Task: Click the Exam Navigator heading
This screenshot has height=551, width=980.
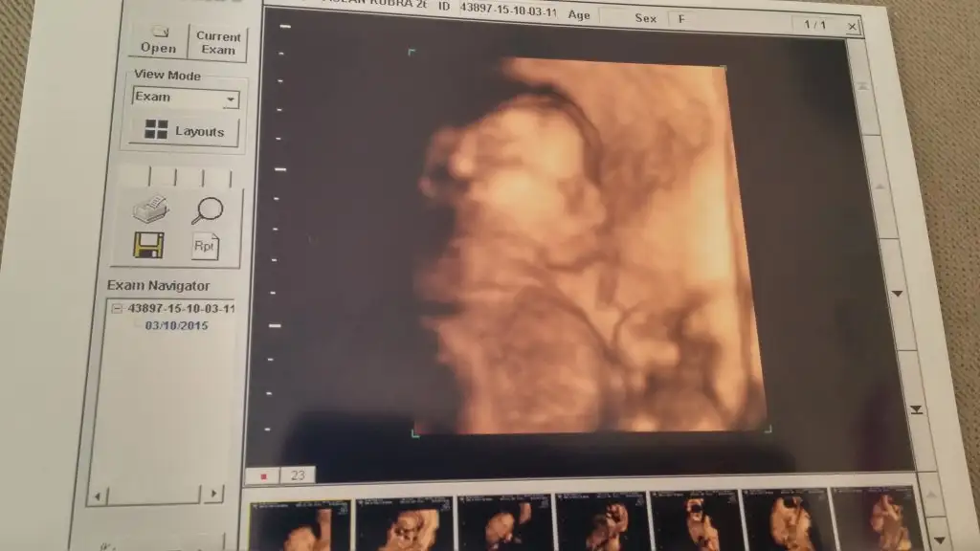Action: [x=158, y=285]
